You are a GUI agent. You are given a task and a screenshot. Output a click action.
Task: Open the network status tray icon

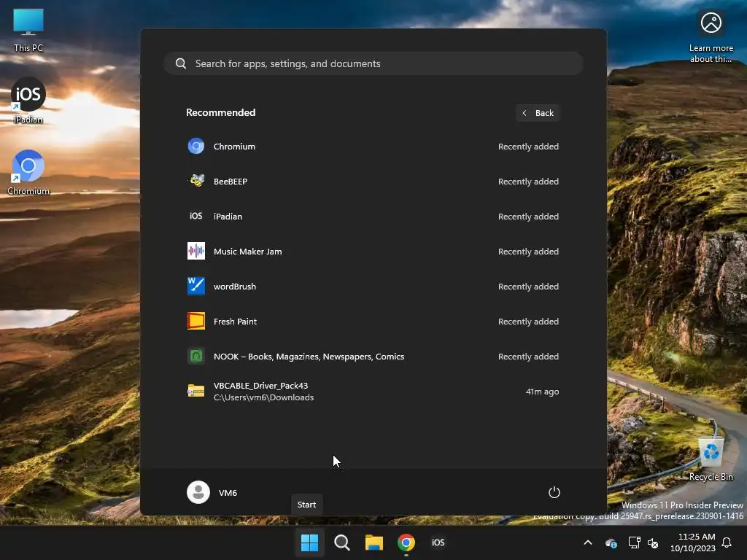click(634, 542)
